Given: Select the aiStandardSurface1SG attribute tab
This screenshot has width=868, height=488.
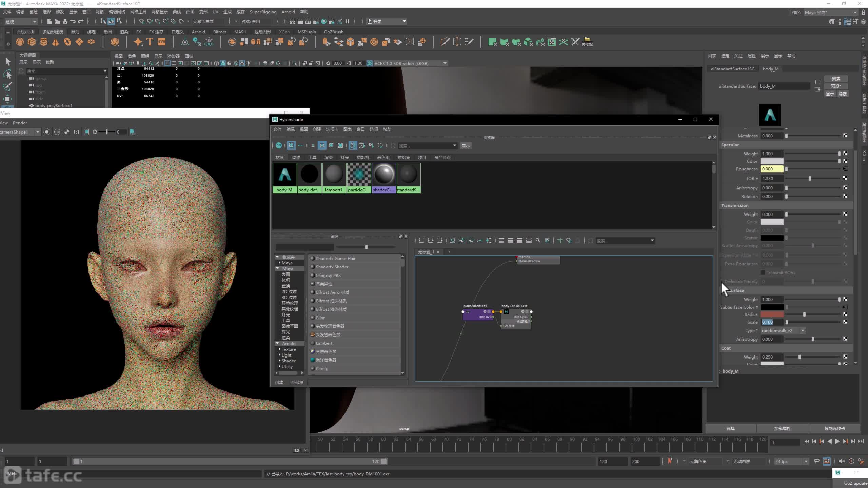Looking at the screenshot, I should click(732, 69).
